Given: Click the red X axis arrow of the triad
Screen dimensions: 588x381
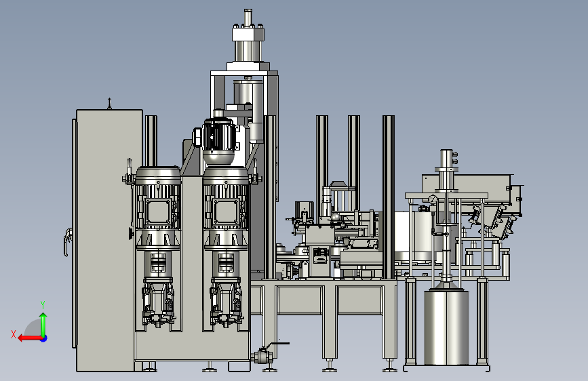Looking at the screenshot, I should click(29, 338).
